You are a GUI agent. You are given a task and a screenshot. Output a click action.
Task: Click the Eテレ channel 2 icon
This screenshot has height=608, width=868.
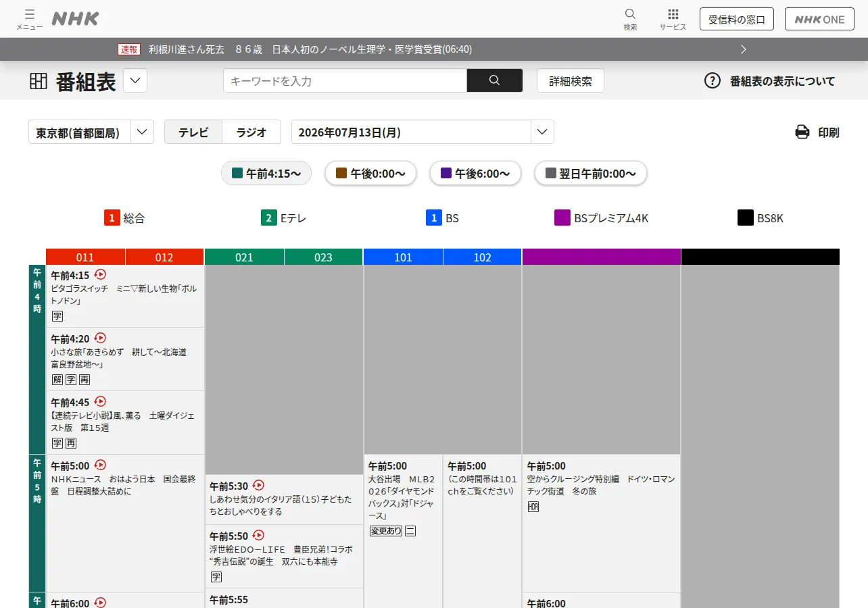(x=269, y=218)
